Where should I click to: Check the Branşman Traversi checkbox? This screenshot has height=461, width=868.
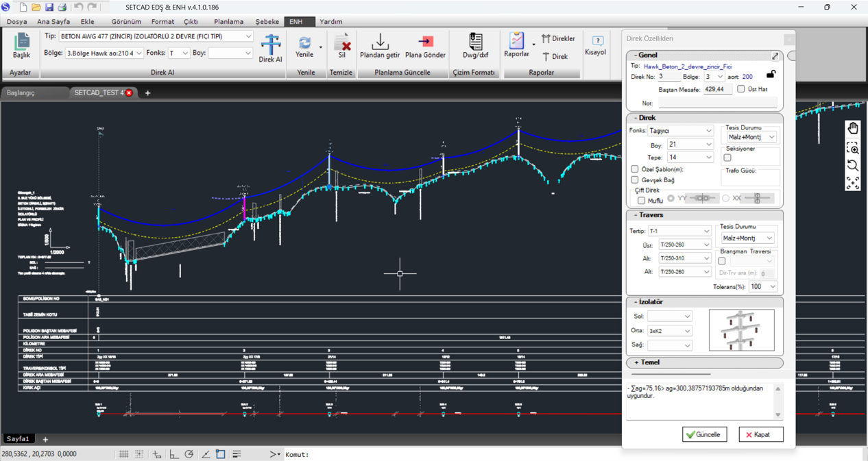[721, 261]
